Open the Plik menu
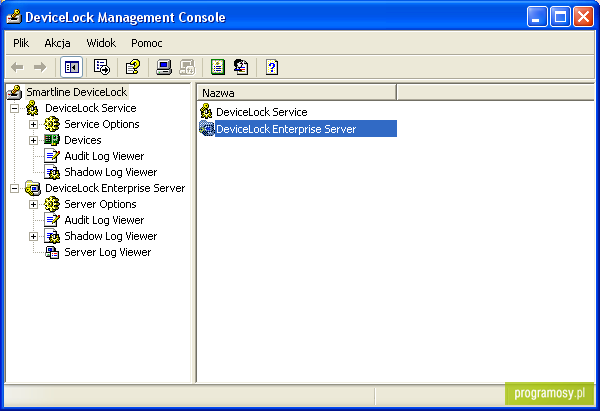The image size is (600, 411). (21, 43)
